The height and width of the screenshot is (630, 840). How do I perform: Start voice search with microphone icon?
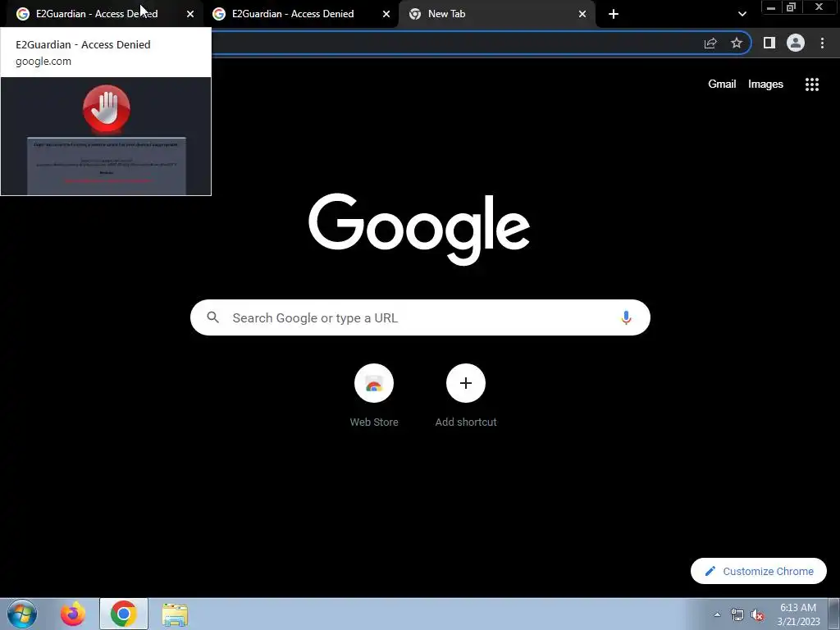626,317
